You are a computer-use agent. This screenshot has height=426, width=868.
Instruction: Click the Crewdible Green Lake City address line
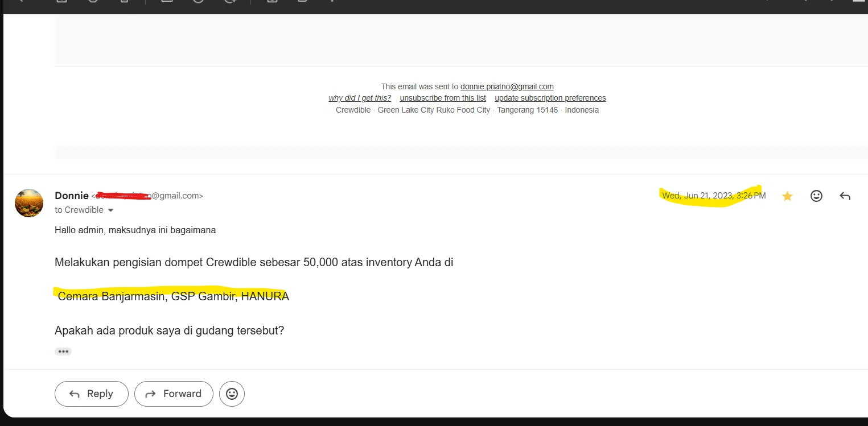[x=467, y=110]
